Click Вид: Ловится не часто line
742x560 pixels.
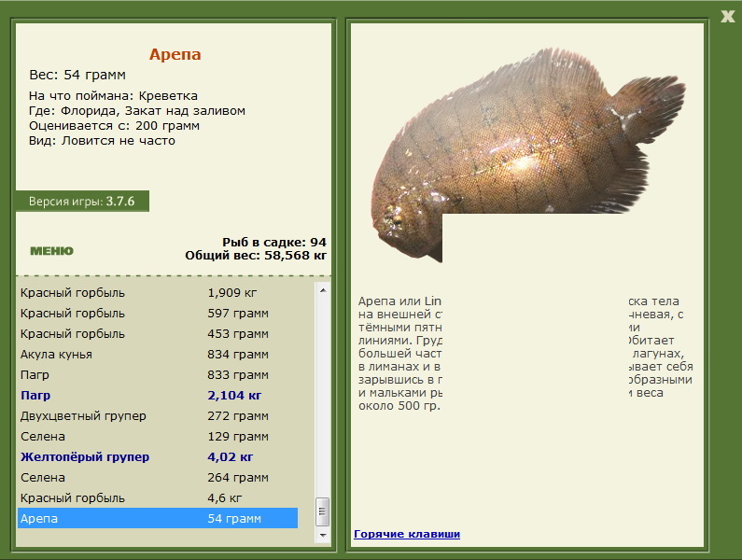tap(103, 141)
